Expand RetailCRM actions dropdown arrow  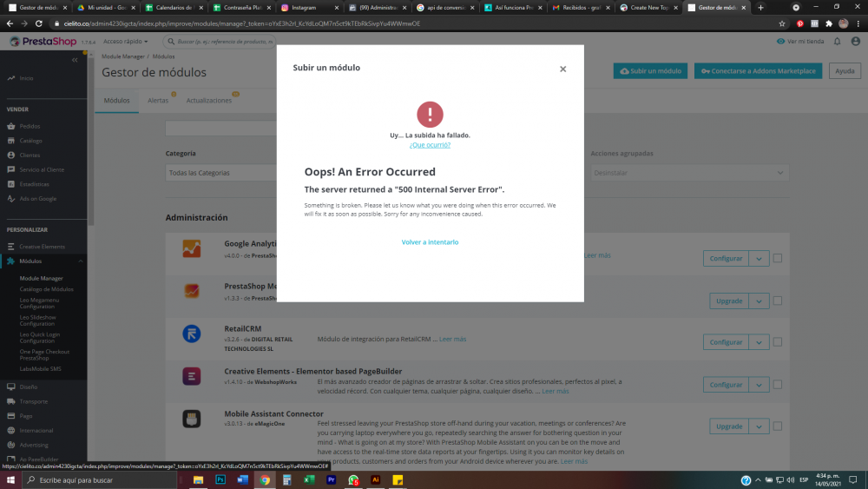click(759, 342)
